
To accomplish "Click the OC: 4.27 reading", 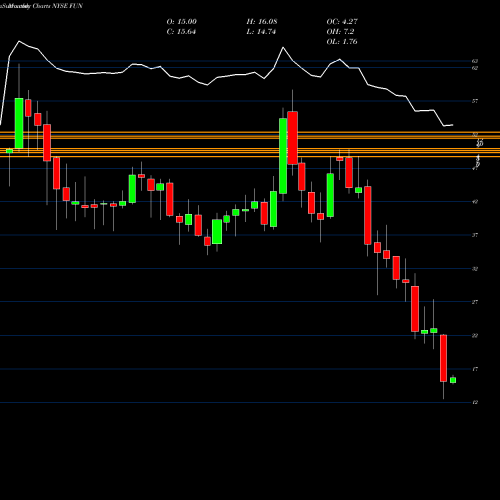I will pyautogui.click(x=342, y=22).
